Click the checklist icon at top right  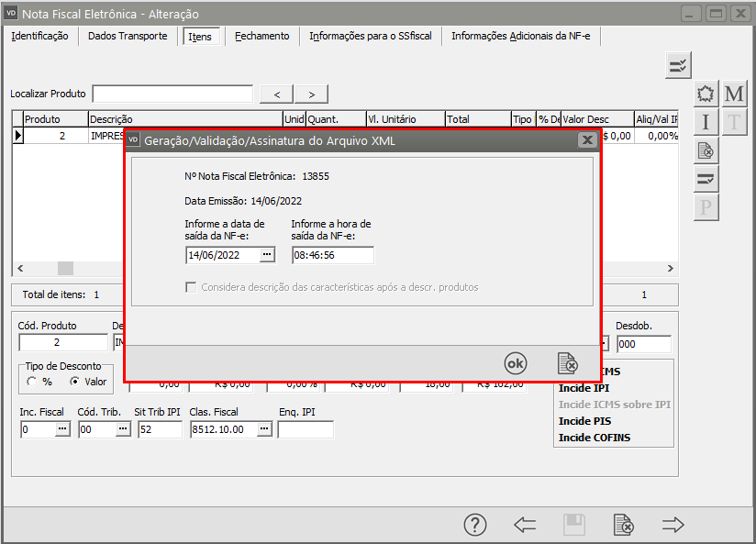tap(678, 65)
